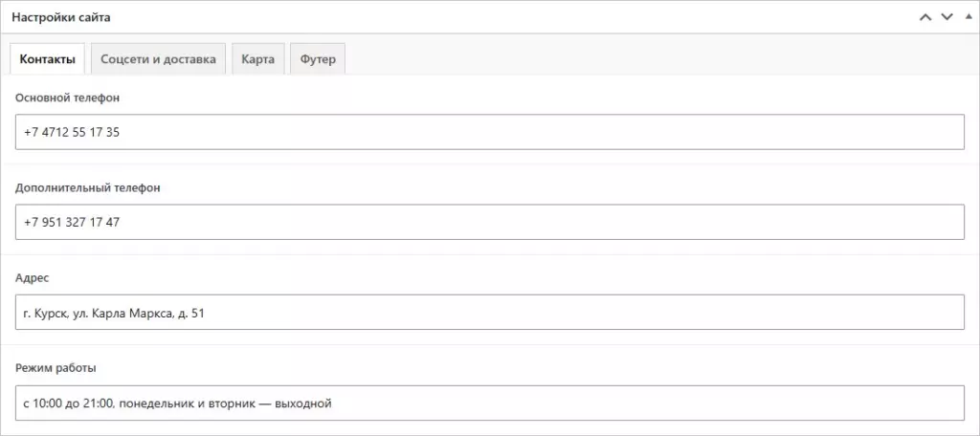Viewport: 980px width, 436px height.
Task: Switch to the Футер tab
Action: 318,59
